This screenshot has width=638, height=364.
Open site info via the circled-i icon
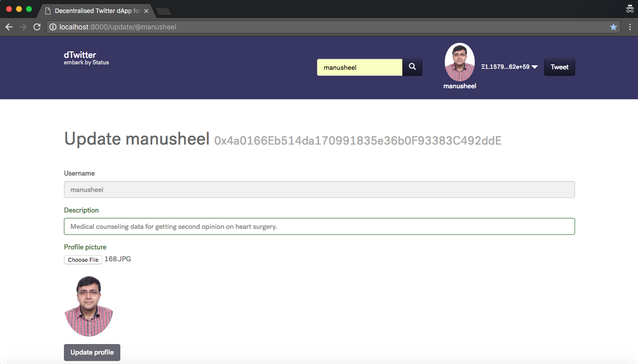pos(53,27)
